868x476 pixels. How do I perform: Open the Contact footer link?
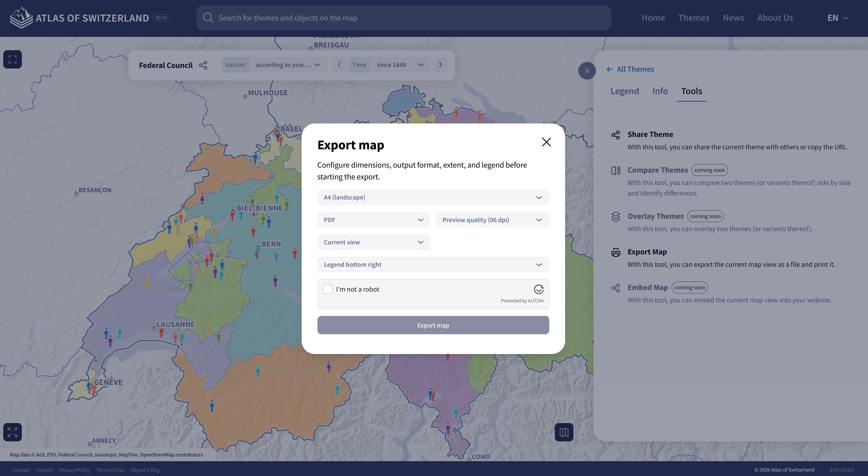[x=21, y=470]
